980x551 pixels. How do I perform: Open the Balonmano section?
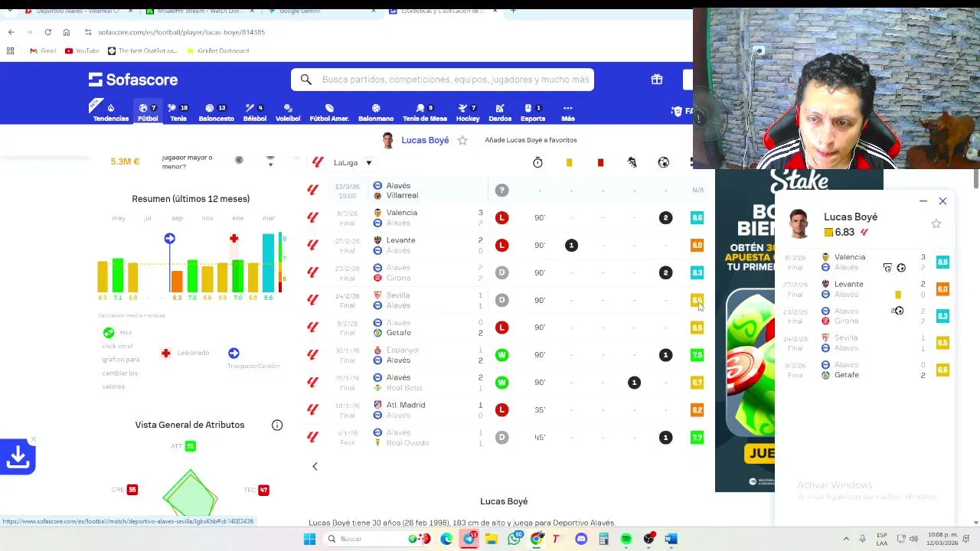376,112
